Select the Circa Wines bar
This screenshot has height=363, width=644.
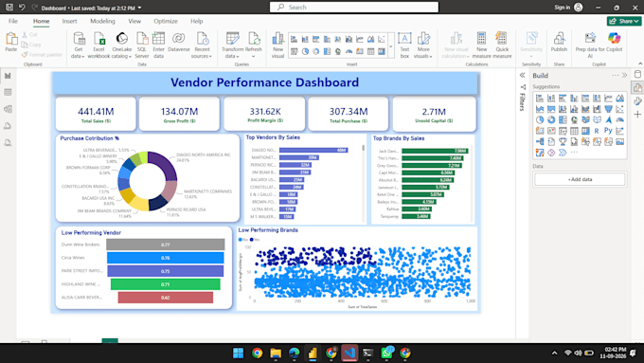click(x=166, y=258)
